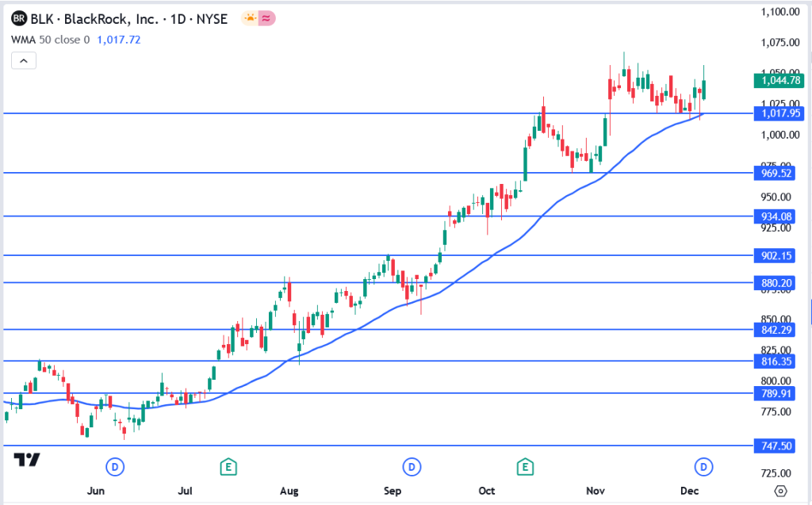812x505 pixels.
Task: Click the 747.50 horizontal line price label
Action: [777, 446]
